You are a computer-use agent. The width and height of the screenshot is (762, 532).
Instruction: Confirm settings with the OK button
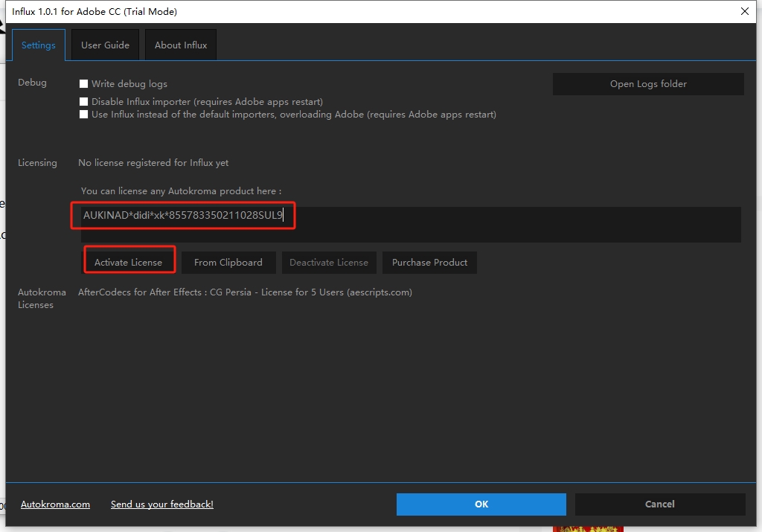481,504
